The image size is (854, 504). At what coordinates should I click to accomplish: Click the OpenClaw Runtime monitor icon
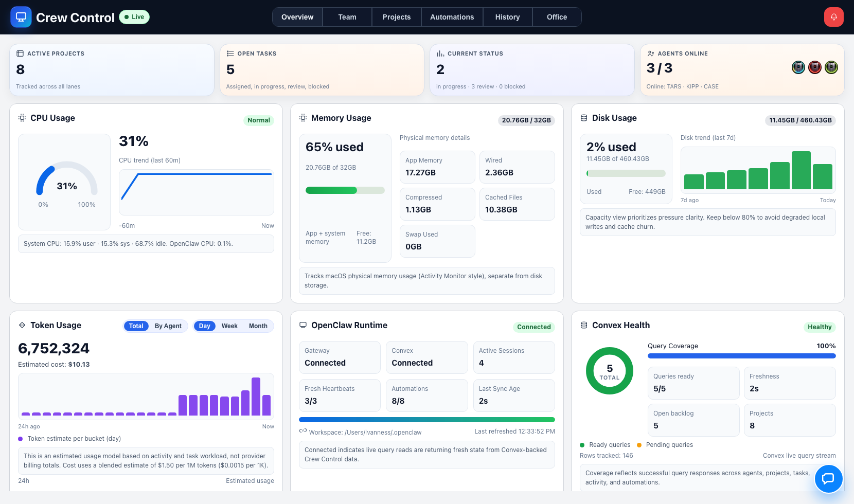303,325
